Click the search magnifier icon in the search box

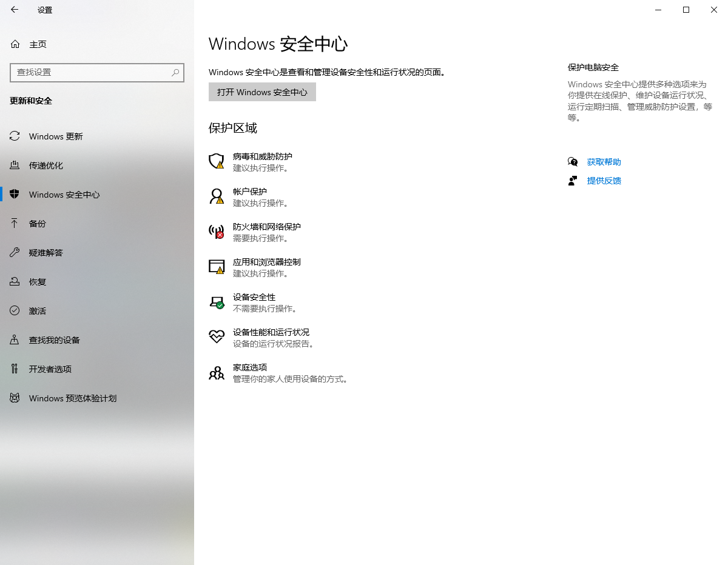point(175,72)
